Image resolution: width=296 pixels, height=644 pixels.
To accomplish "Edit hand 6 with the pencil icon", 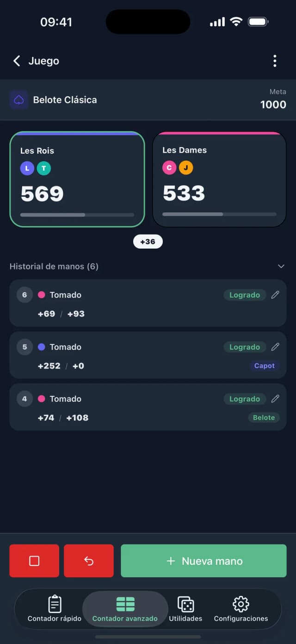I will point(275,295).
